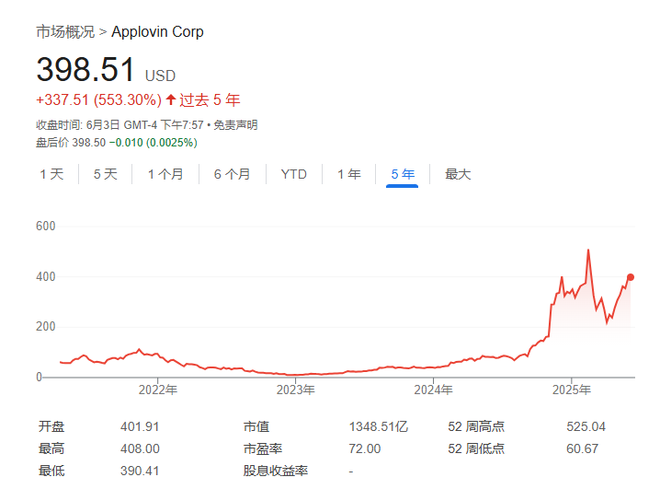Select the 5 天 time range tab
Image resolution: width=660 pixels, height=489 pixels.
[x=105, y=174]
